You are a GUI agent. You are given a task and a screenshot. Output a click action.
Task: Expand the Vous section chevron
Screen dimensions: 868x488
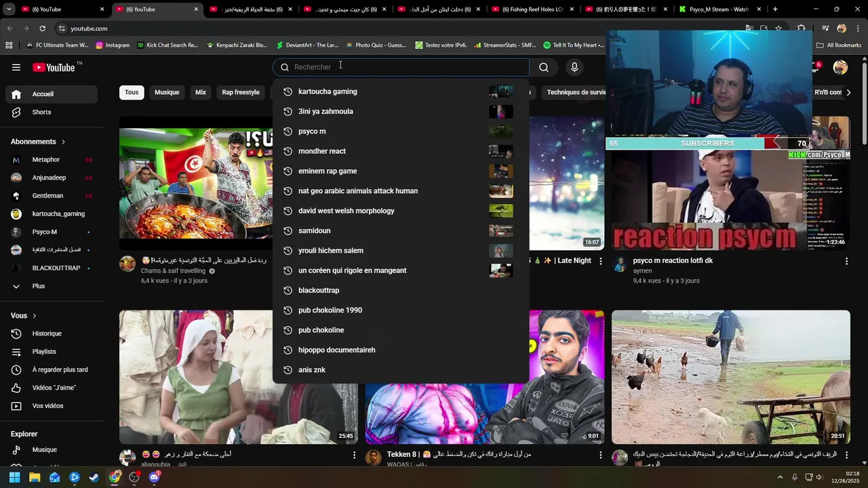coord(35,316)
